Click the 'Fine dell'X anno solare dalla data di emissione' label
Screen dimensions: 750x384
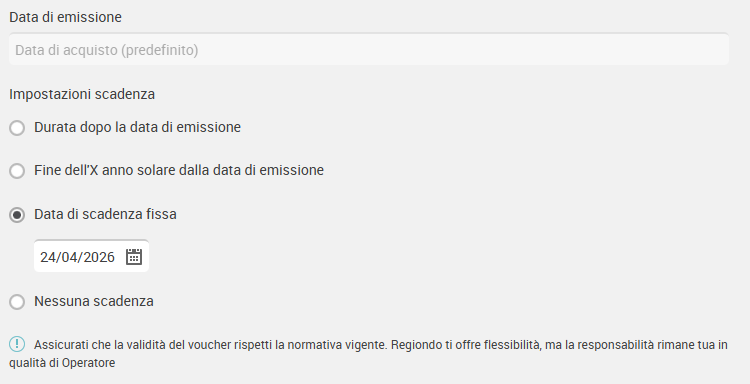(x=179, y=170)
